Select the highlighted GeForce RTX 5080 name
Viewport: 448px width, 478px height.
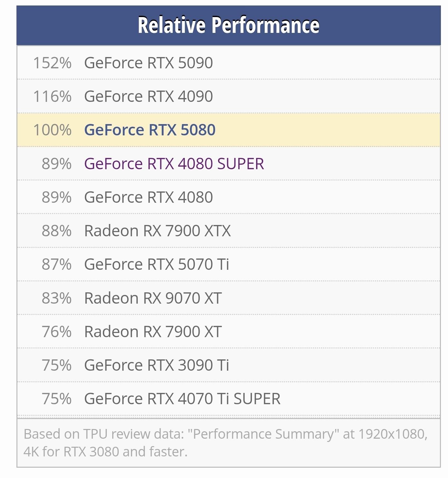click(x=150, y=130)
